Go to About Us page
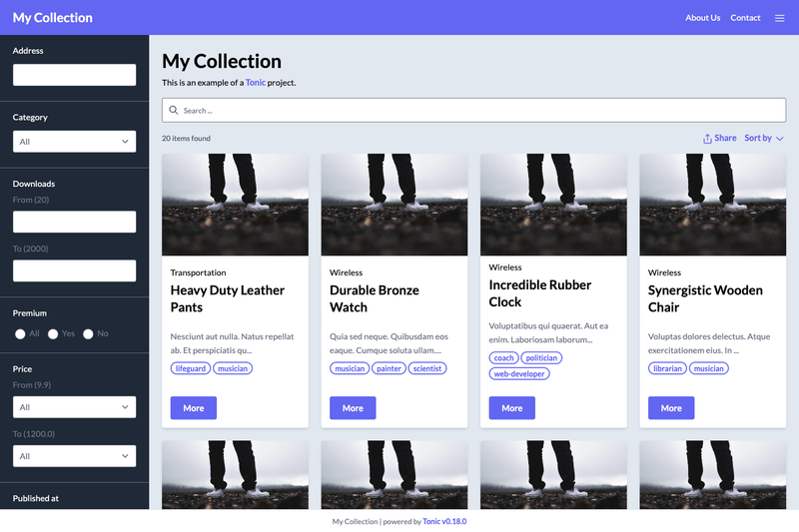The image size is (799, 532). 702,18
